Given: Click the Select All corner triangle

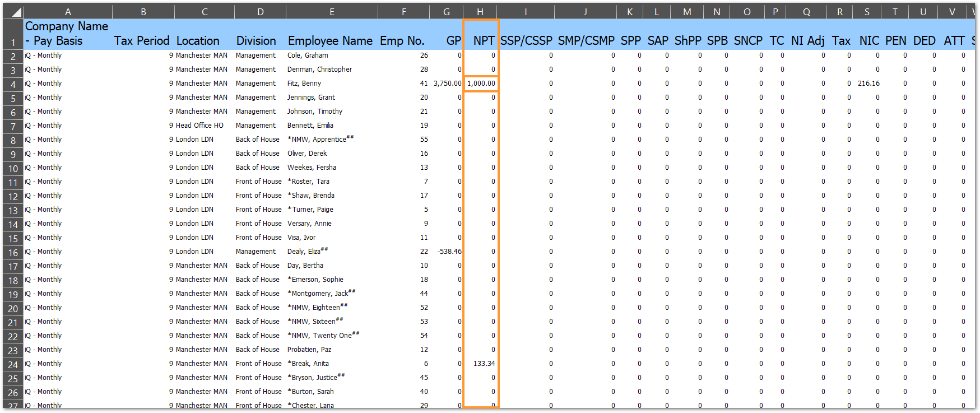Looking at the screenshot, I should [16, 12].
